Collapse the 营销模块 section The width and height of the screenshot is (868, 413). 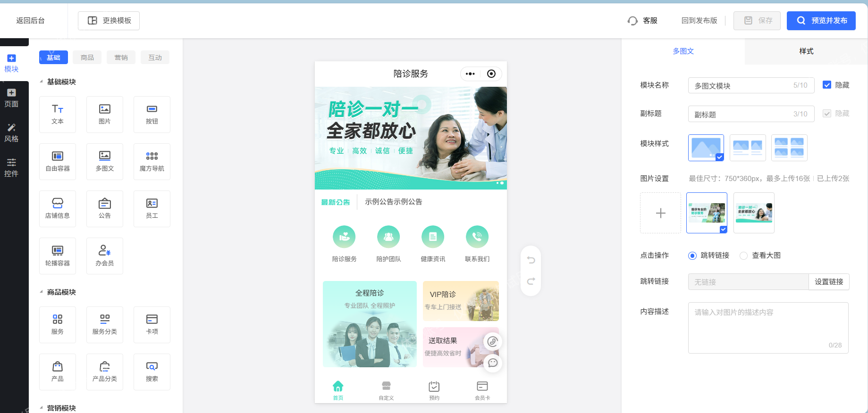coord(42,408)
